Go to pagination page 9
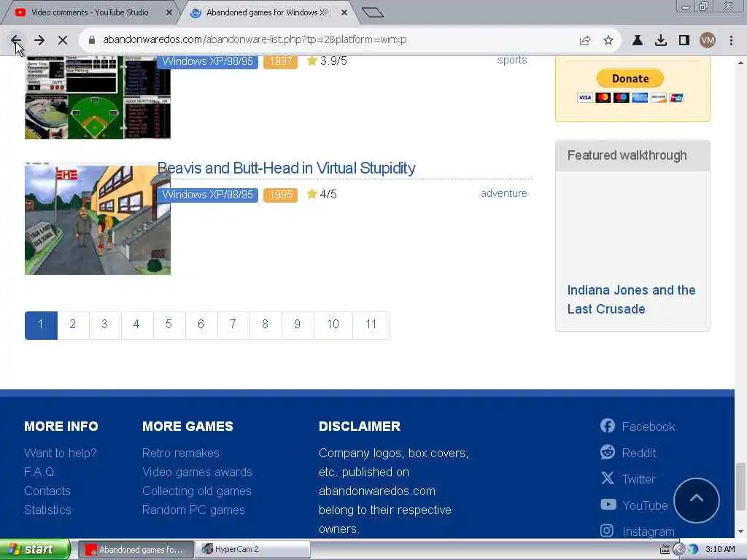The image size is (747, 560). [298, 325]
